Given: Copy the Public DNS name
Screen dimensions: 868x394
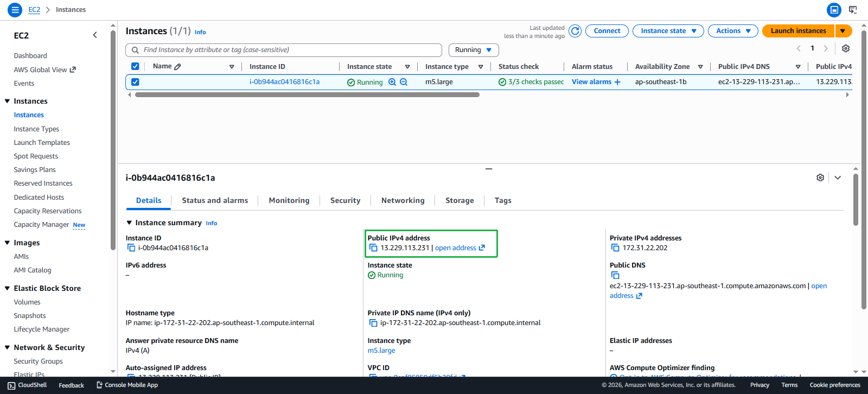Looking at the screenshot, I should click(615, 275).
